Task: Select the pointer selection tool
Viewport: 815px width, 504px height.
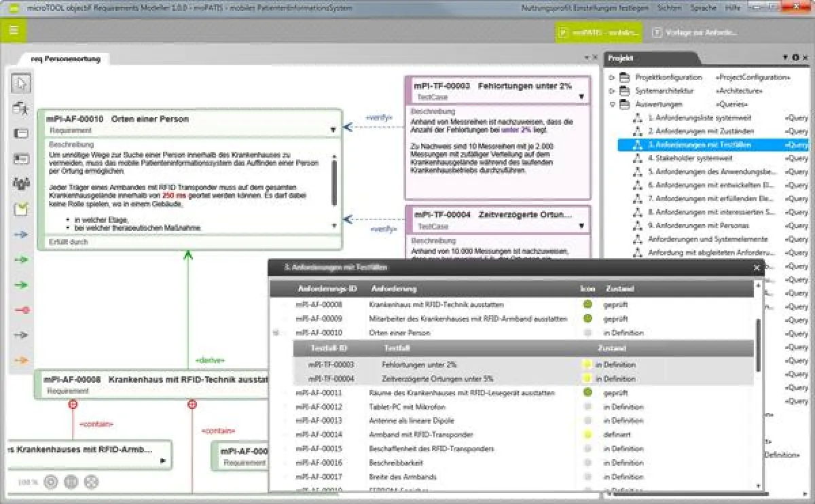Action: 20,84
